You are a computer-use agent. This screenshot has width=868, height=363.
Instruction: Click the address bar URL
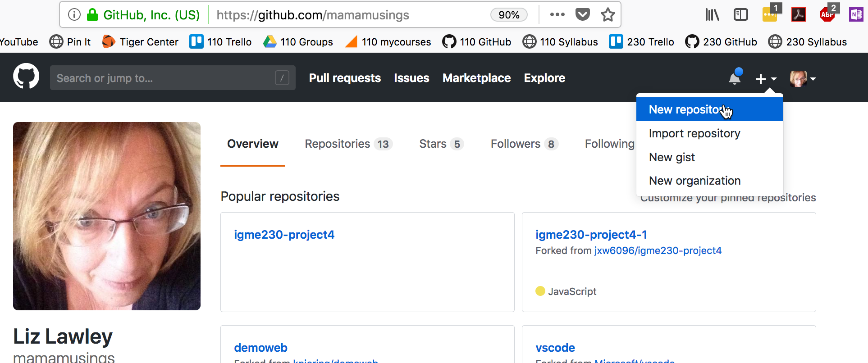pos(313,15)
